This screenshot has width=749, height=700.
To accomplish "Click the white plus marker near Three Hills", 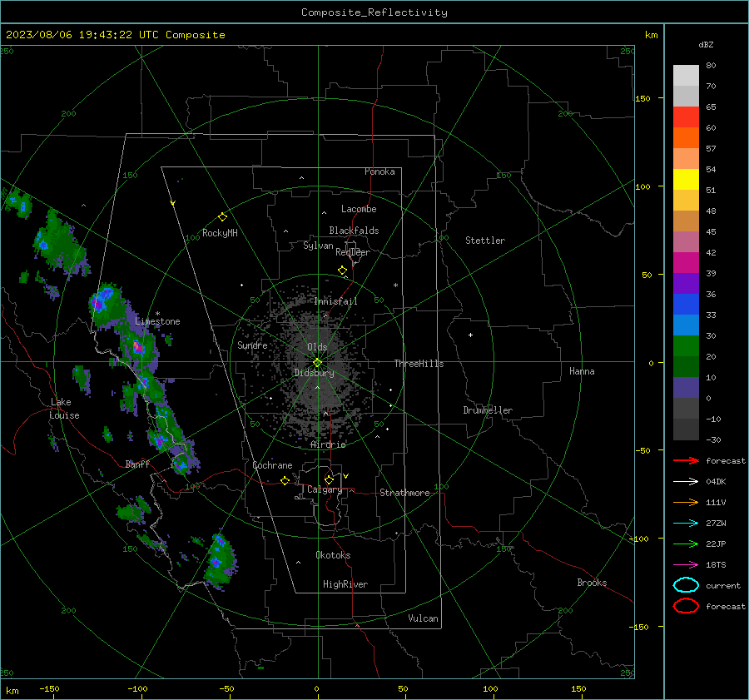I will pyautogui.click(x=470, y=335).
